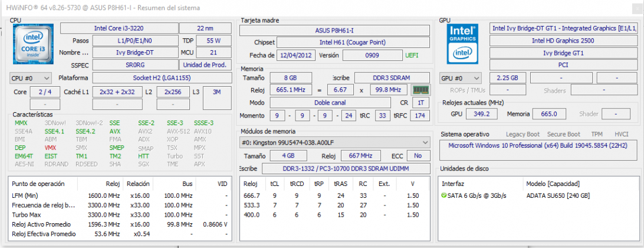Open the GPU #0 selector dropdown

tap(461, 78)
